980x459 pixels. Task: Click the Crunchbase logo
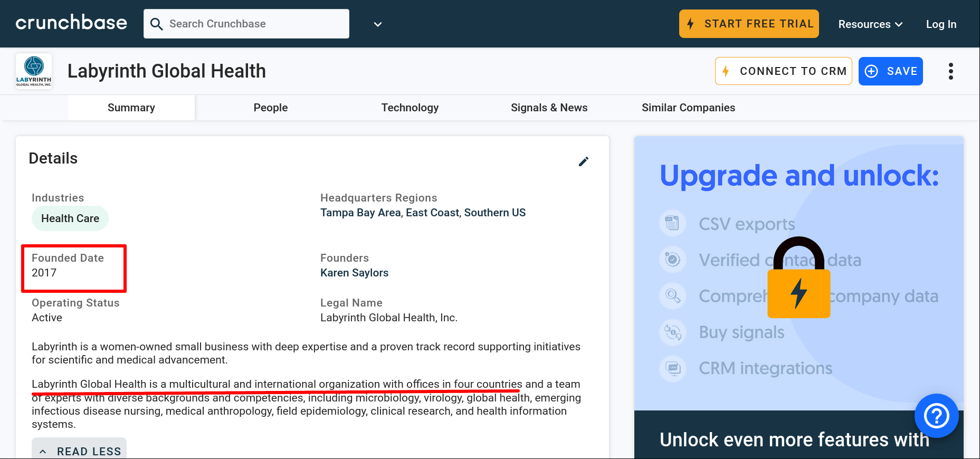click(71, 23)
